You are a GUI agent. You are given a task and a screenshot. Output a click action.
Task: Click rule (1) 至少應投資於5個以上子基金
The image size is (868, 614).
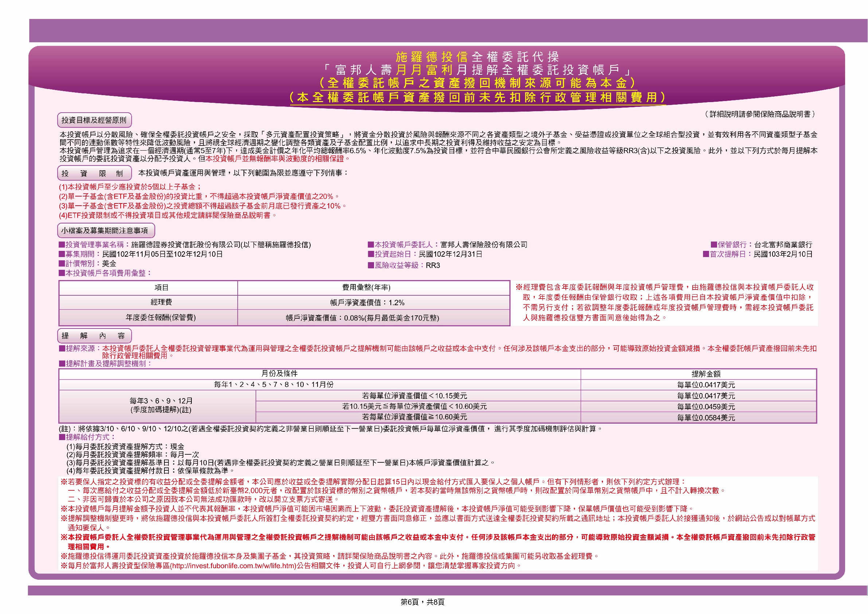[x=130, y=187]
